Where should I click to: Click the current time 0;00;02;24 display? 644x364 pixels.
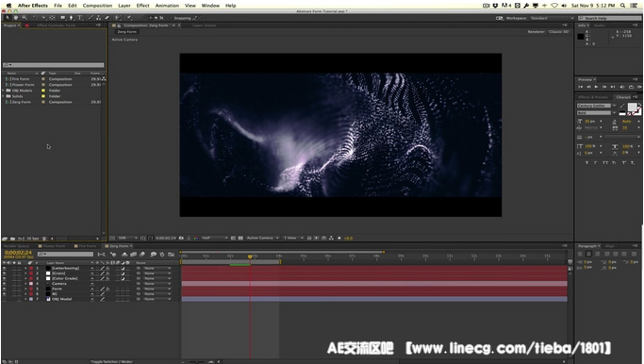pyautogui.click(x=18, y=252)
